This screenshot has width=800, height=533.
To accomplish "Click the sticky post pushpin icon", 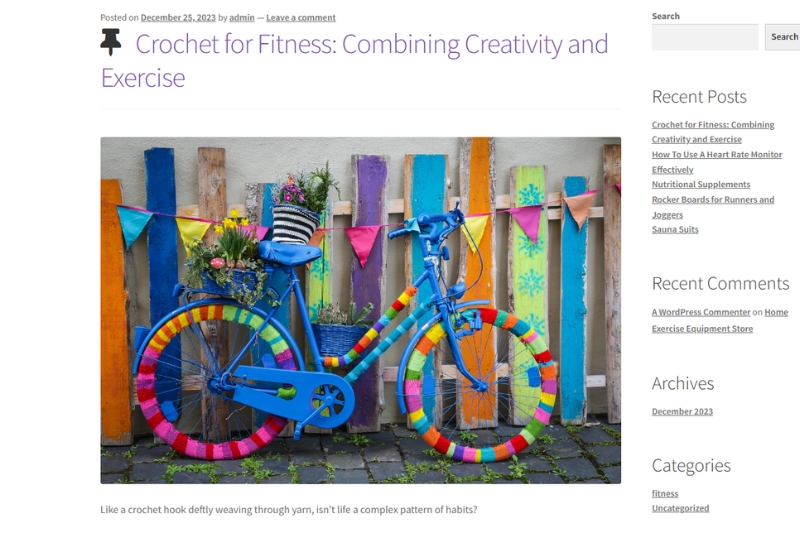I will pos(111,42).
